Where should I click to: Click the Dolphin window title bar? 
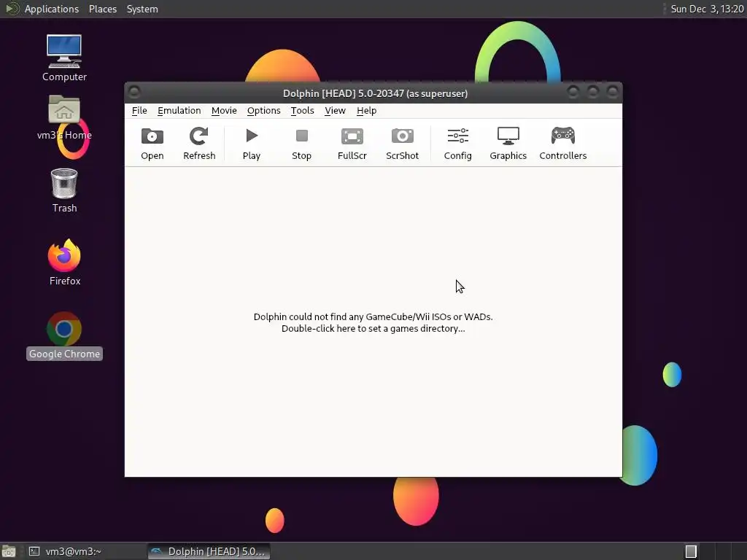click(375, 93)
